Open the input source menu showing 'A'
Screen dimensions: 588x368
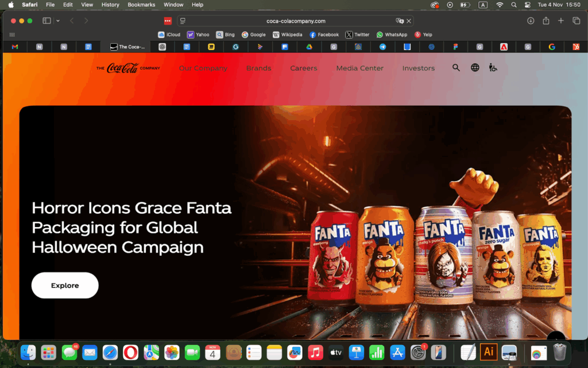point(483,5)
